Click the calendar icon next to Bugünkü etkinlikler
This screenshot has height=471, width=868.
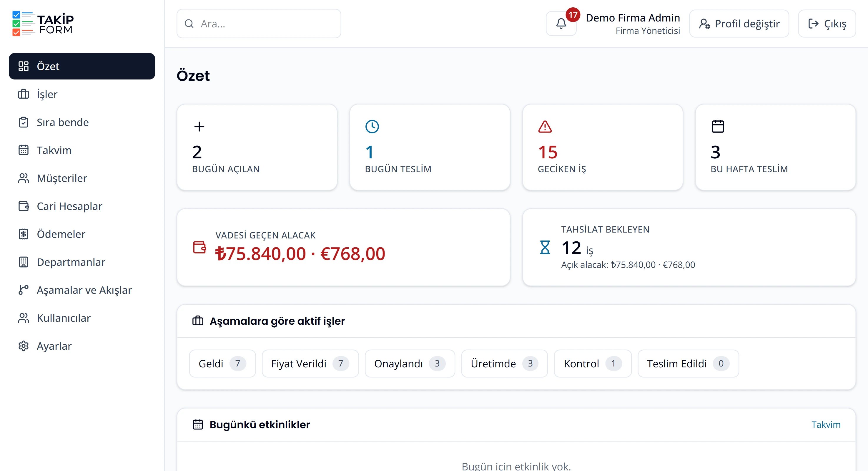click(x=198, y=424)
